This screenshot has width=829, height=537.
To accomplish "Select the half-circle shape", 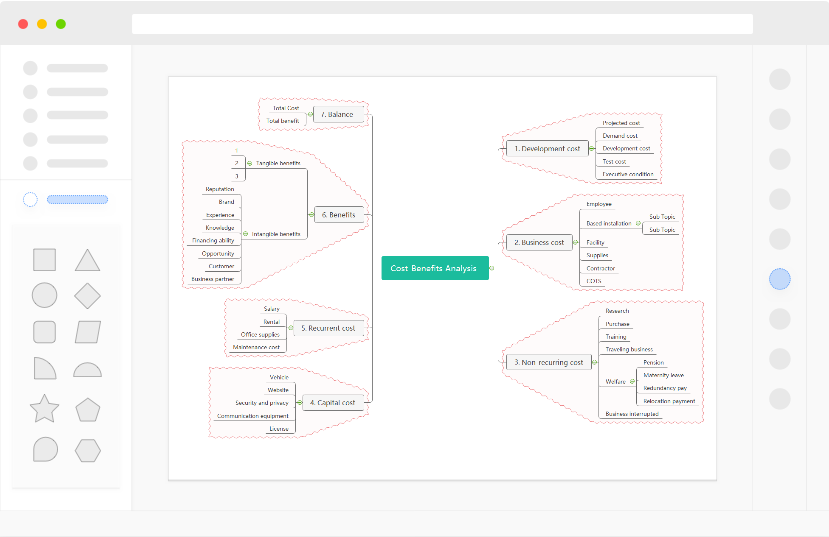I will [87, 370].
